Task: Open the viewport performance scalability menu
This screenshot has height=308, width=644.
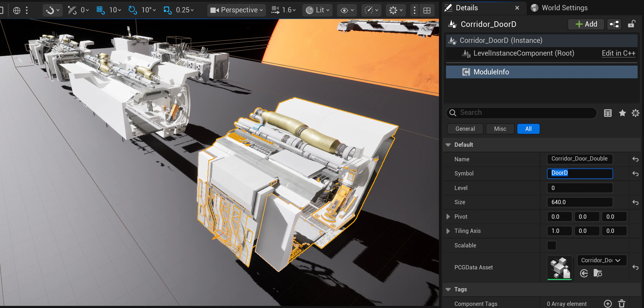Action: [371, 10]
